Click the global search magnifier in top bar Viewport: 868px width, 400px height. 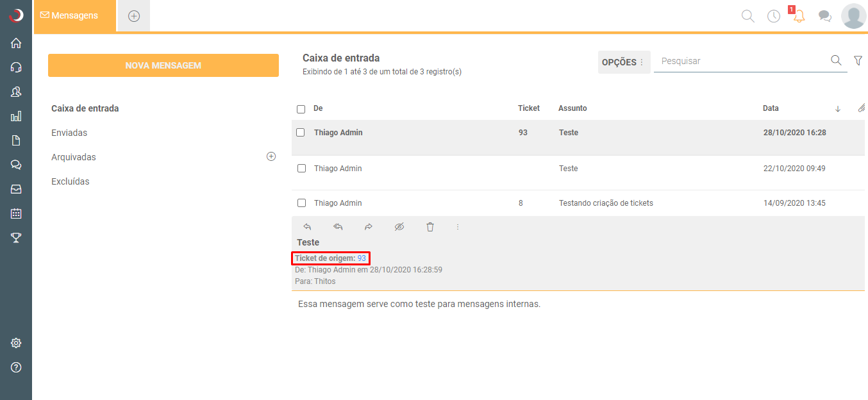(747, 16)
